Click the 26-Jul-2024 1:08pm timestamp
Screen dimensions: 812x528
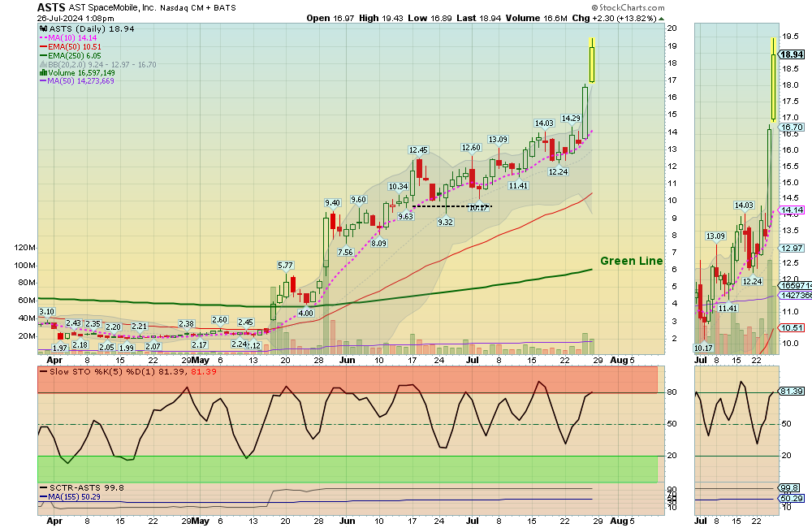(x=76, y=18)
